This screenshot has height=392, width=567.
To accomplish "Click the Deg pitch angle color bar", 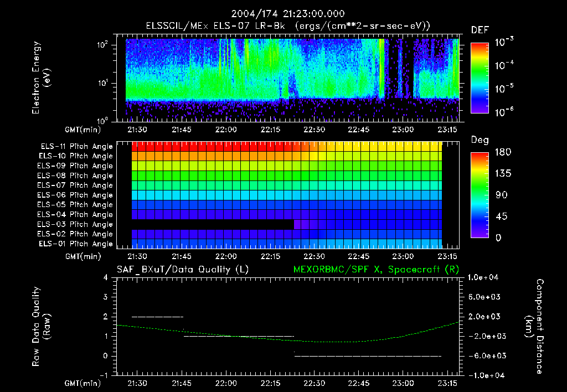I will click(x=480, y=195).
